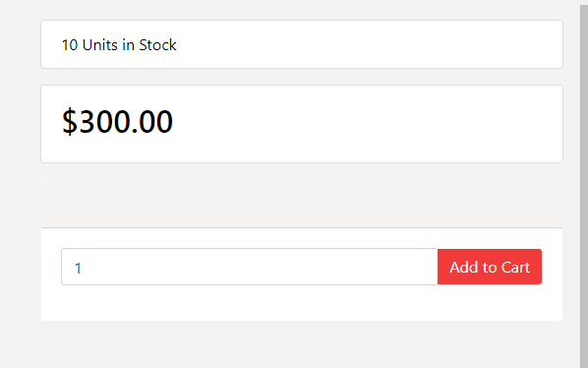Click the word "Cart" on the red button
588x368 pixels.
point(515,268)
